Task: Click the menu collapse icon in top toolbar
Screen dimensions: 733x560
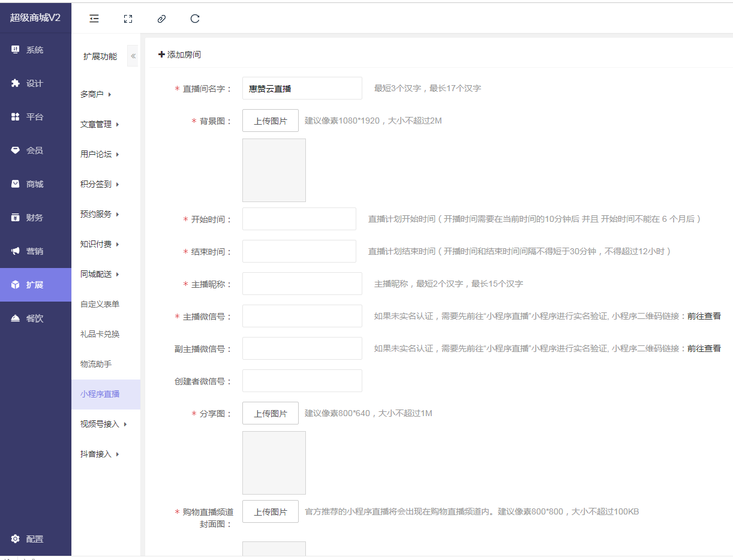Action: coord(94,19)
